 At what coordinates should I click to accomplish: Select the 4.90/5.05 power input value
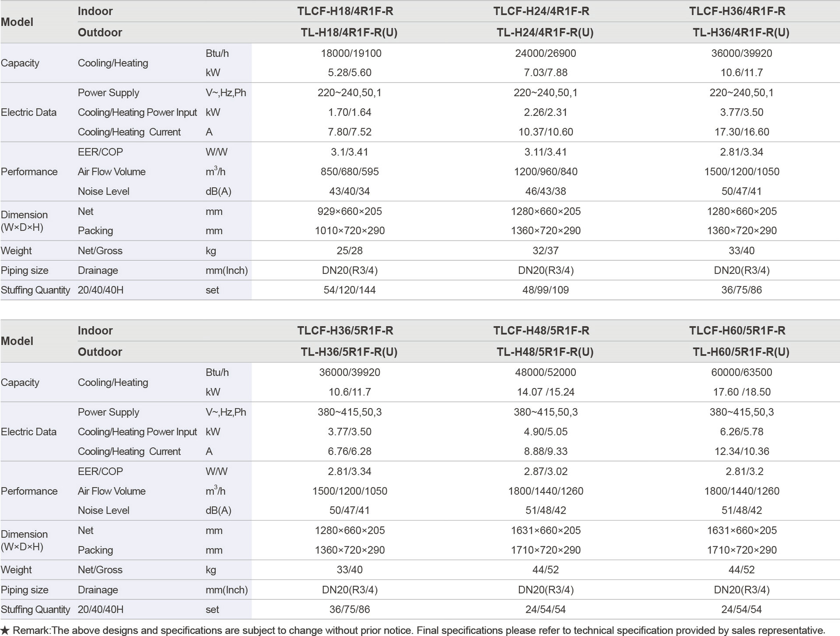546,432
